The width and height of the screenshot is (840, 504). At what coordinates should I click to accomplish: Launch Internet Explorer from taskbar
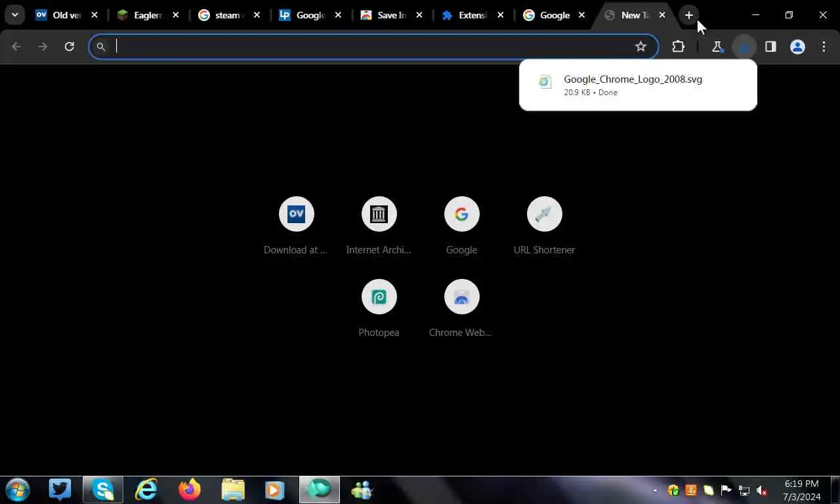(x=146, y=490)
